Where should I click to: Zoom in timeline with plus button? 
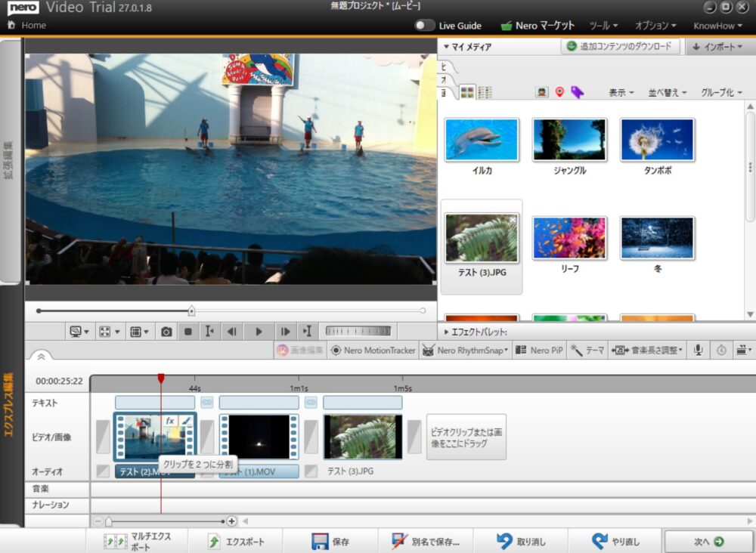click(232, 521)
